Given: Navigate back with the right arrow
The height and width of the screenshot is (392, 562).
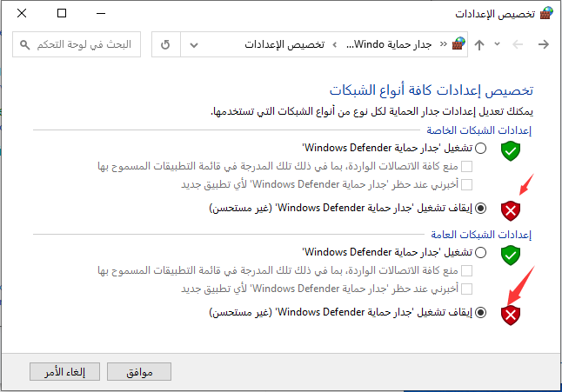Looking at the screenshot, I should pos(544,44).
